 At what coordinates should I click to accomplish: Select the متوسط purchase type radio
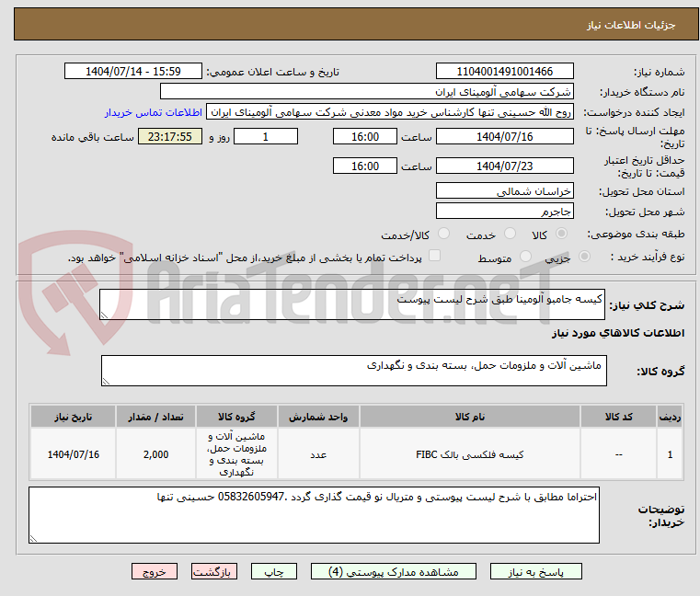(x=525, y=257)
